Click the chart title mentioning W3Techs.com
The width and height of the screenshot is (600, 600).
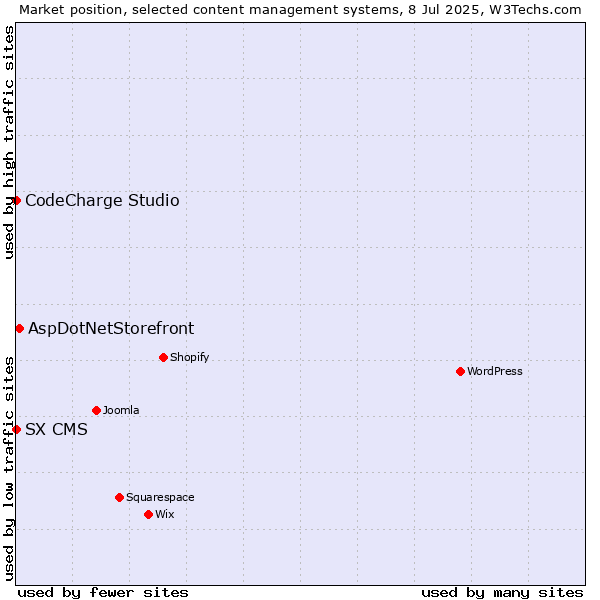(300, 10)
